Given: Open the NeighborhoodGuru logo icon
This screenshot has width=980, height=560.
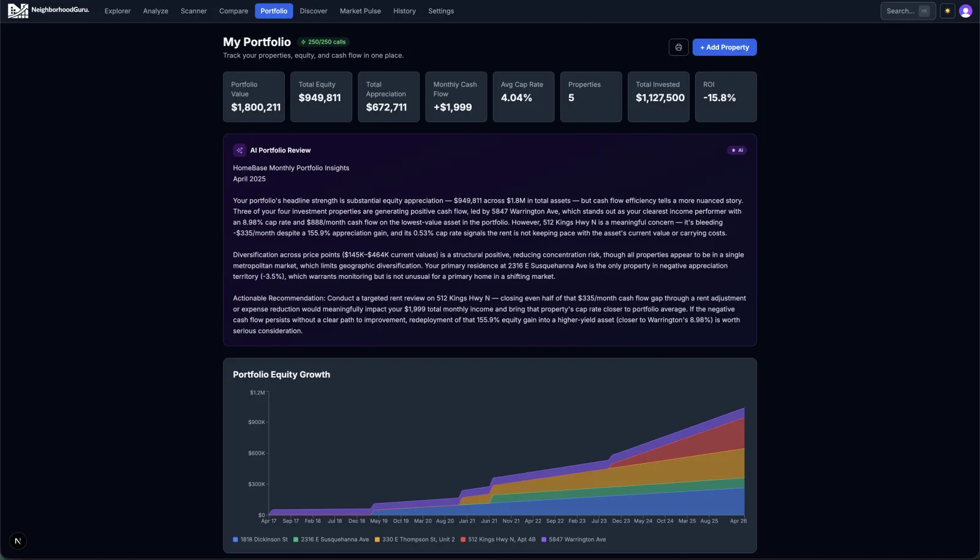Looking at the screenshot, I should 18,10.
